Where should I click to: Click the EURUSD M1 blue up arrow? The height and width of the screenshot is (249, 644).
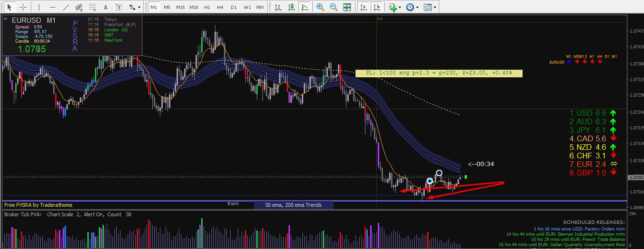point(569,62)
